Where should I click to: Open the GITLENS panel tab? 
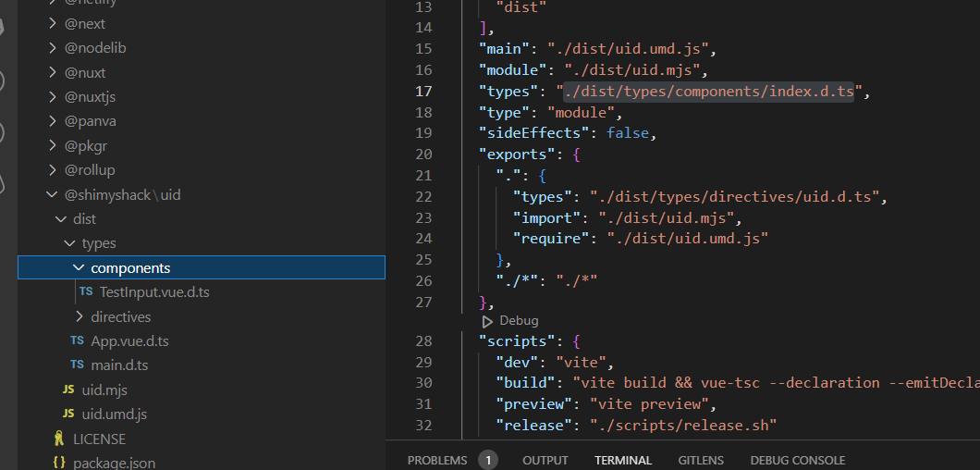pos(701,461)
